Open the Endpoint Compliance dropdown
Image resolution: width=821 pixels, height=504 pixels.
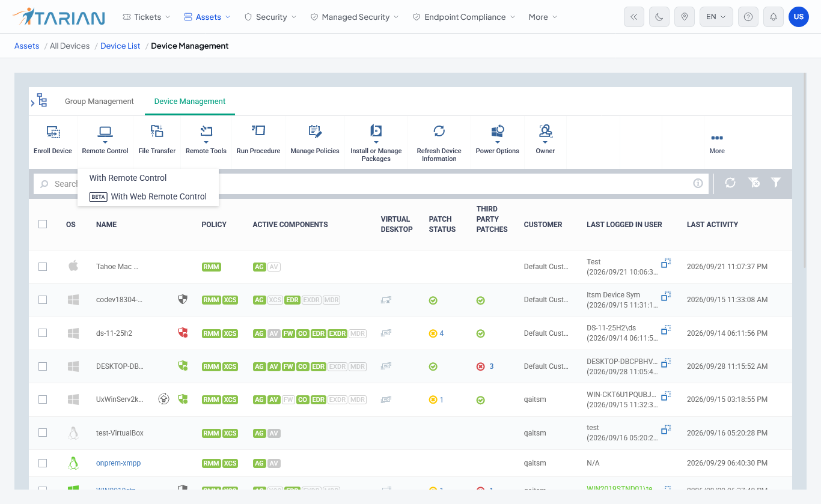click(x=463, y=17)
